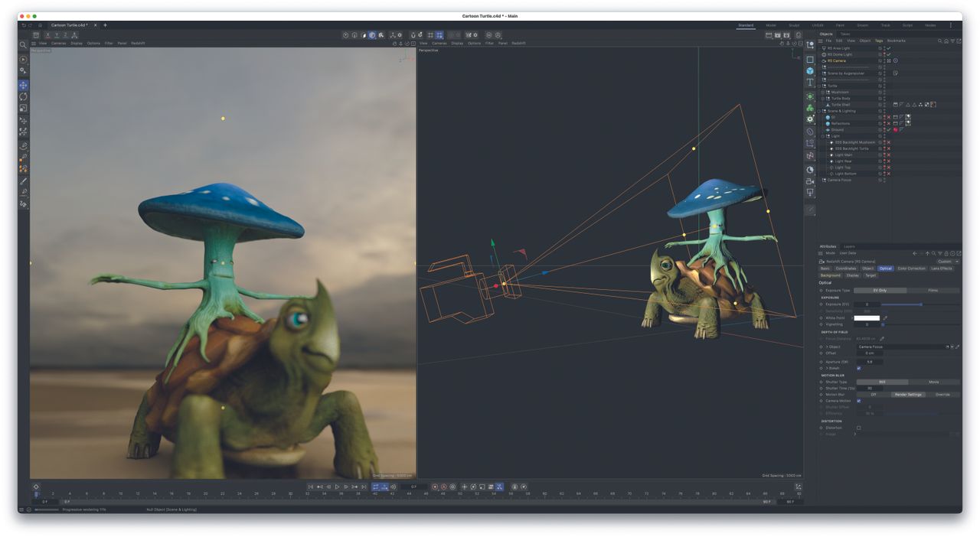
Task: Toggle the Camera Motion checkbox
Action: 858,401
